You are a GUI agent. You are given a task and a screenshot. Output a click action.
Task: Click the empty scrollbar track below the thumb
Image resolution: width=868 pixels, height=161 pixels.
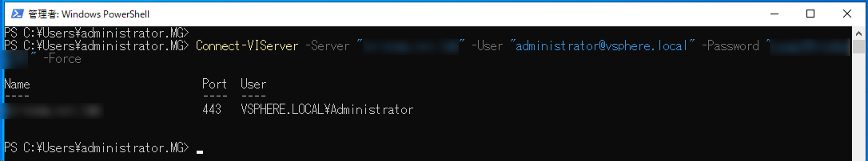[858, 108]
